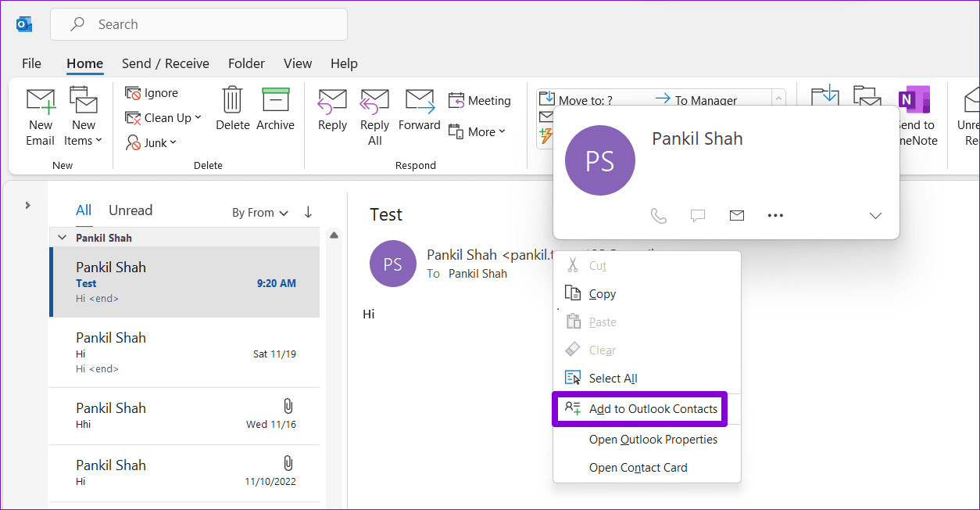Choose the To Manager quick step
Image resolution: width=980 pixels, height=510 pixels.
point(696,99)
